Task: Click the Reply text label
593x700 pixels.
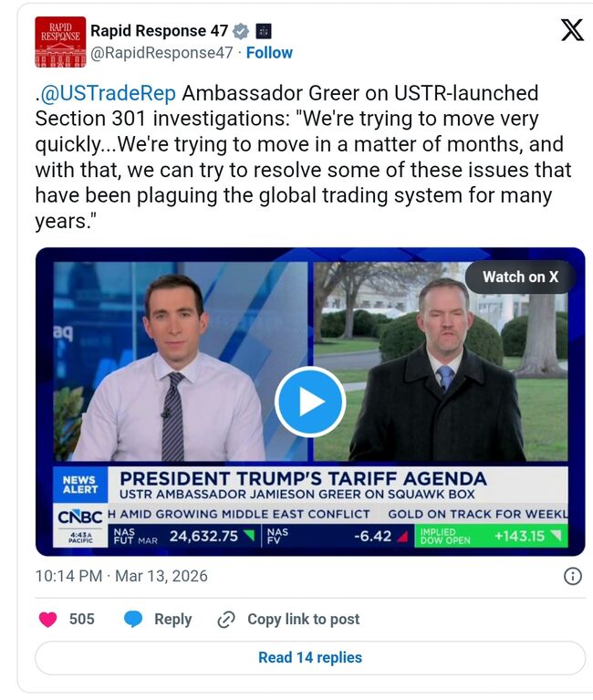Action: click(x=172, y=619)
